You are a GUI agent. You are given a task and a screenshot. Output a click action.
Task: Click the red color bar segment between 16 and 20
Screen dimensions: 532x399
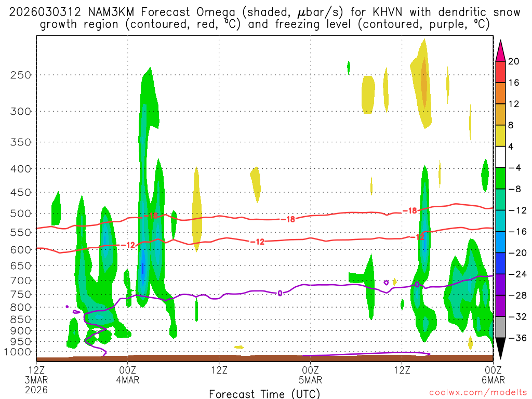point(500,72)
